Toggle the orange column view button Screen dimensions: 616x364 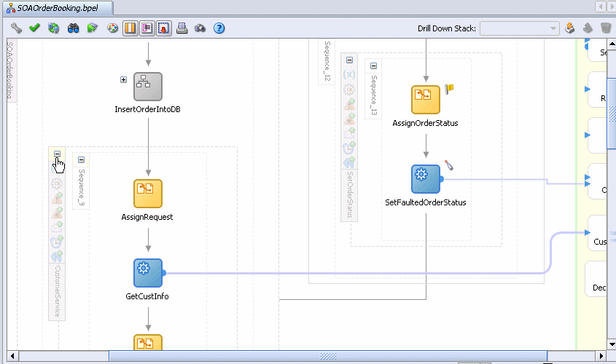(x=131, y=28)
